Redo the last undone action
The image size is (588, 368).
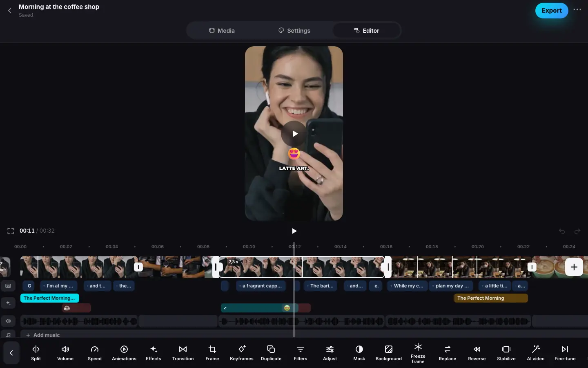tap(577, 231)
